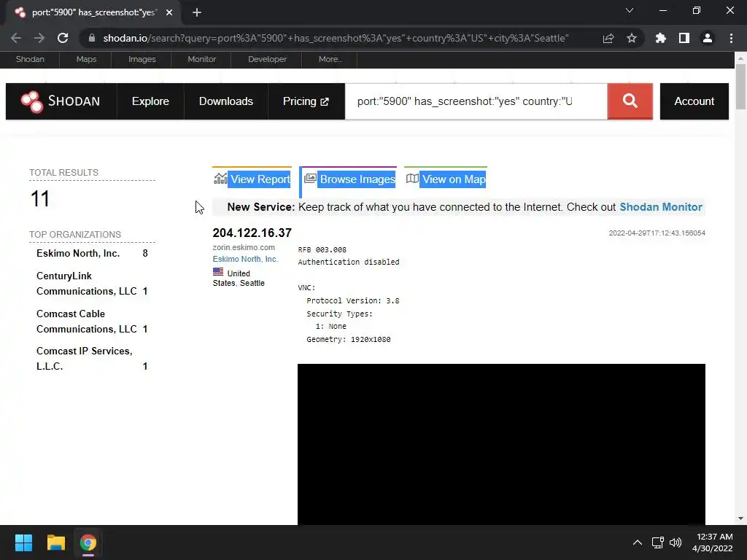This screenshot has width=747, height=560.
Task: Click the 2022-04-29 timestamp text
Action: [657, 233]
